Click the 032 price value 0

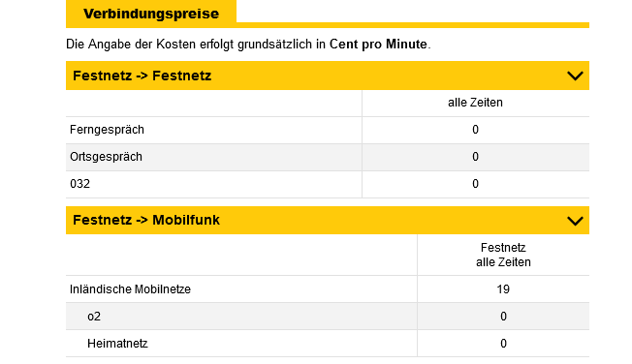[475, 184]
